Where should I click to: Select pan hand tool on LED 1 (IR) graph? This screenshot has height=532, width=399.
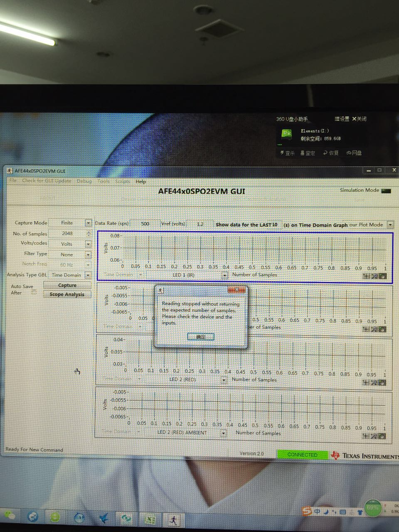pyautogui.click(x=382, y=276)
